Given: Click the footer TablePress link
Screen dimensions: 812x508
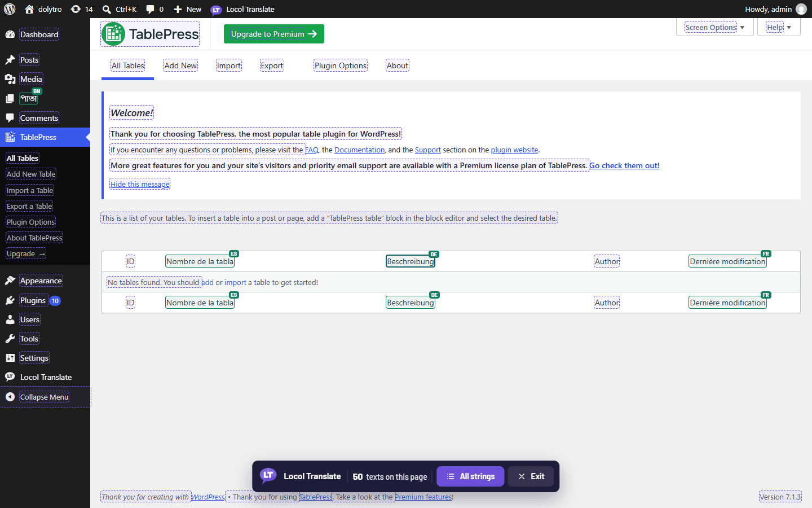Looking at the screenshot, I should [316, 497].
